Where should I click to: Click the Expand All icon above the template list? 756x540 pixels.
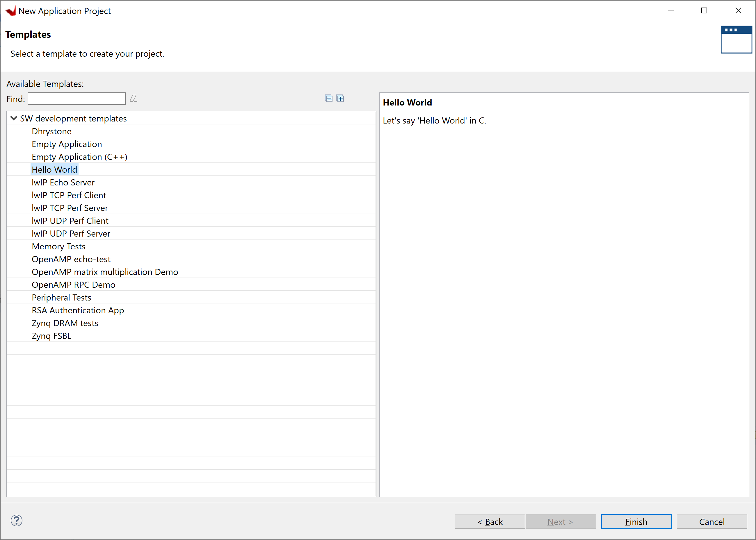tap(340, 99)
